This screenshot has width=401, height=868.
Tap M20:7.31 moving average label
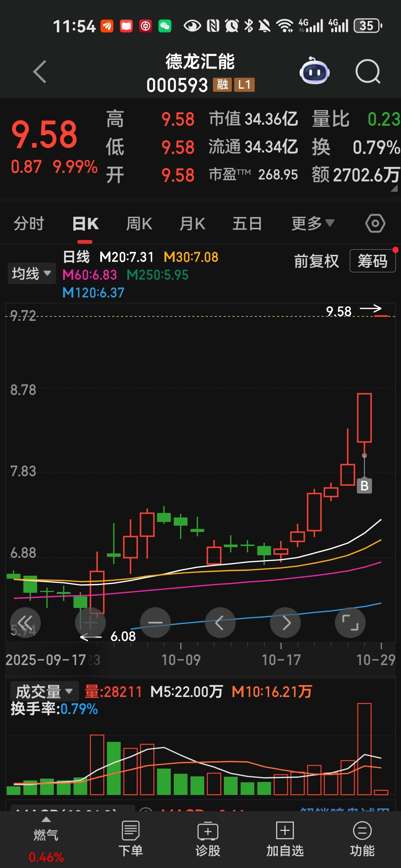[x=127, y=257]
